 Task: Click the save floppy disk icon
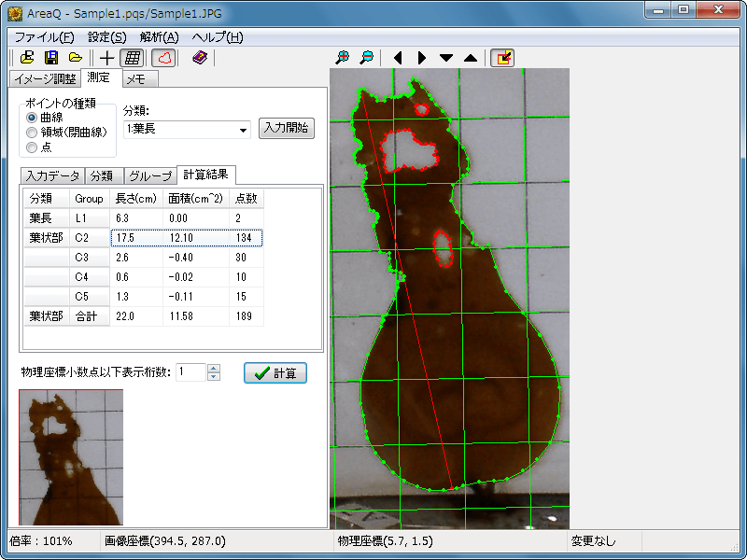pos(52,58)
